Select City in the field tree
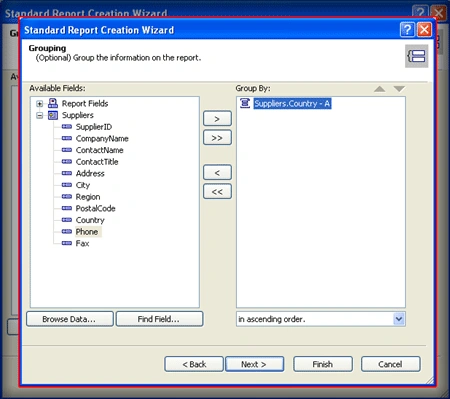This screenshot has height=399, width=450. (83, 185)
